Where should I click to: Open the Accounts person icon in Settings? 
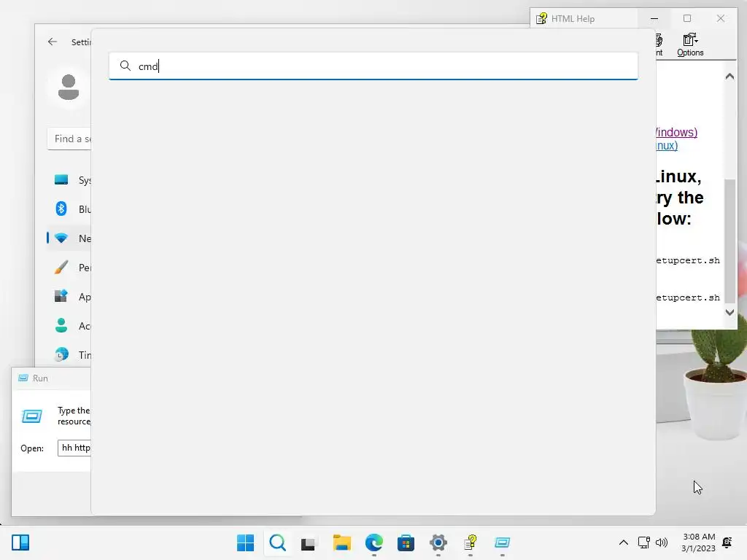click(61, 325)
